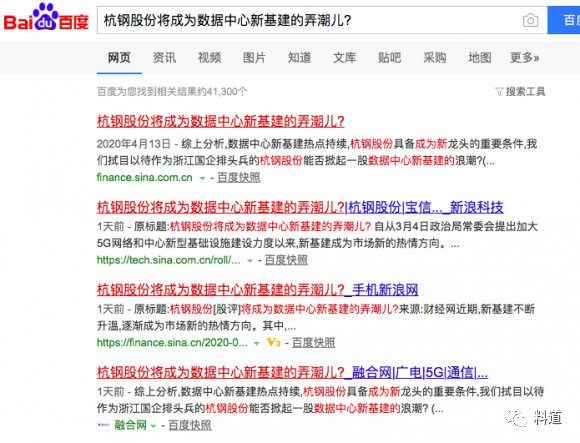The height and width of the screenshot is (443, 580).
Task: Click the V3 verification badge icon
Action: coord(273,342)
